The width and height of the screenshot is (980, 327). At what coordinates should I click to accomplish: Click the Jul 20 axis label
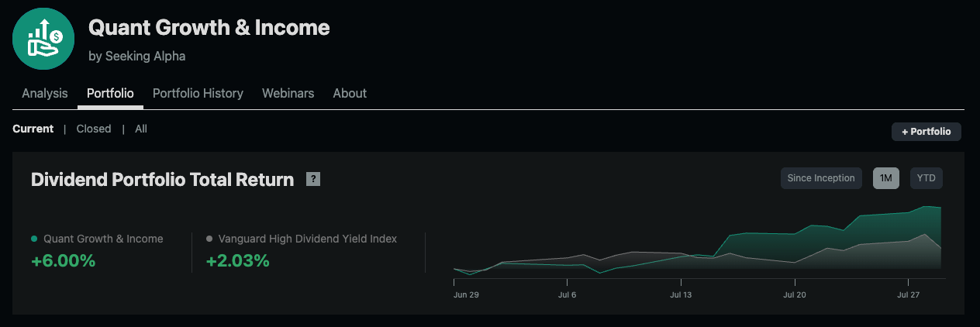coord(795,294)
